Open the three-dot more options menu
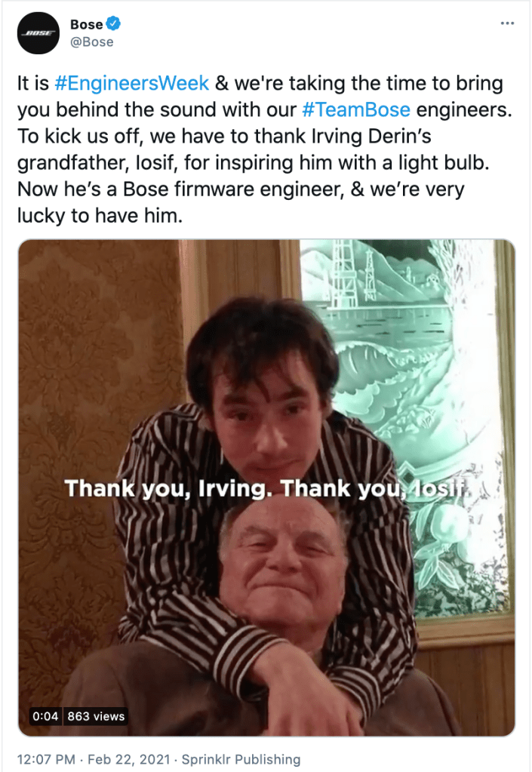 click(x=507, y=23)
